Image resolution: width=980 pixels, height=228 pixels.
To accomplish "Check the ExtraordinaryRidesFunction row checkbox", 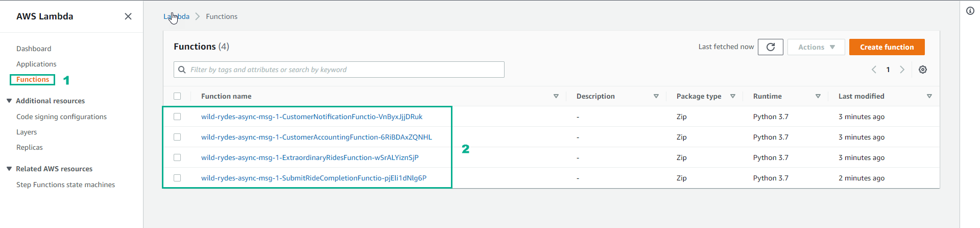I will tap(177, 157).
